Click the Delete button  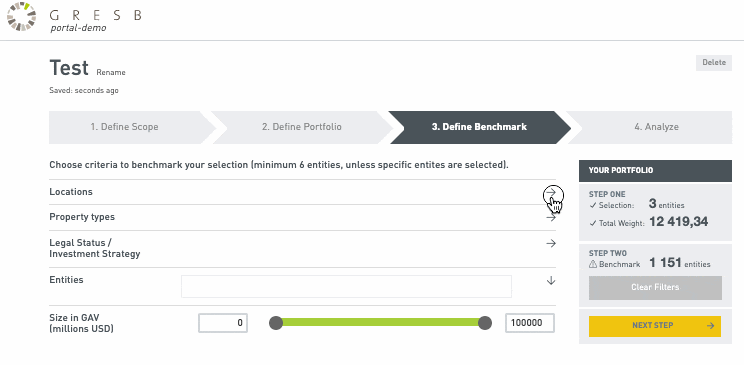pos(714,63)
